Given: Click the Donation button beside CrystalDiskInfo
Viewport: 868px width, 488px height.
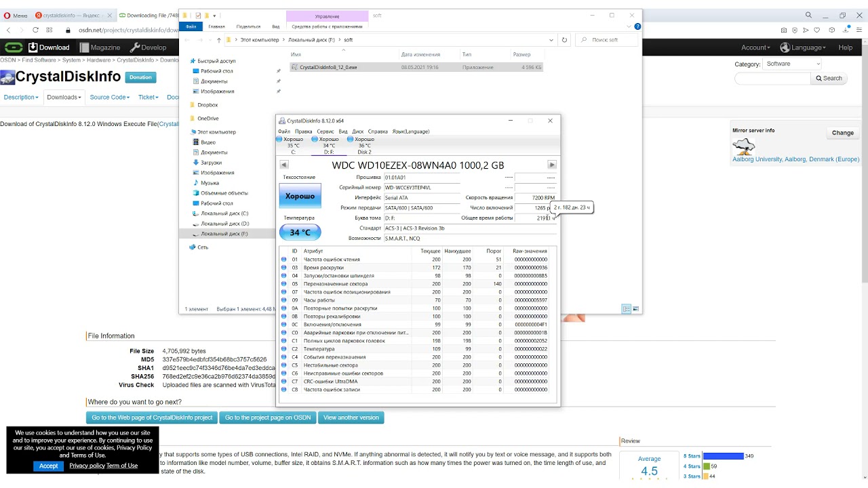Looking at the screenshot, I should (x=140, y=77).
